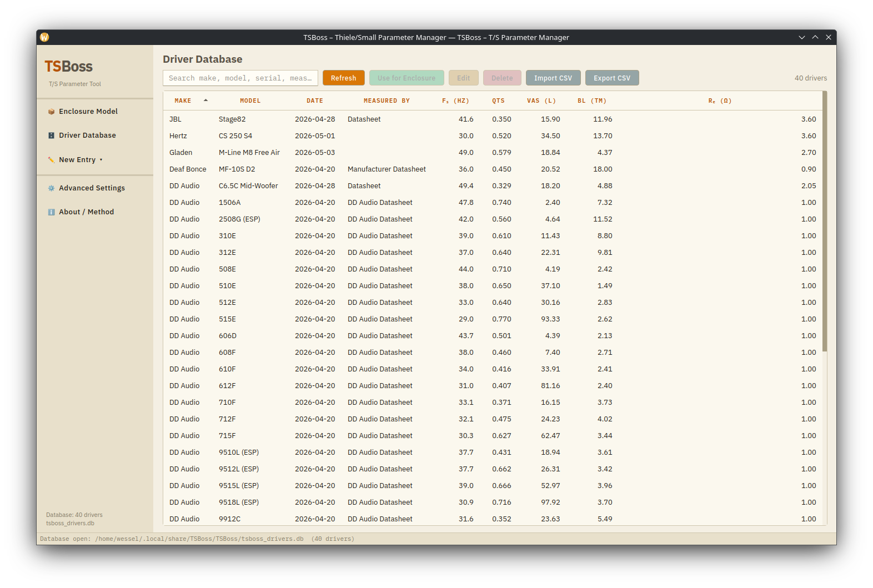Sort by the QTS column header

tap(498, 101)
